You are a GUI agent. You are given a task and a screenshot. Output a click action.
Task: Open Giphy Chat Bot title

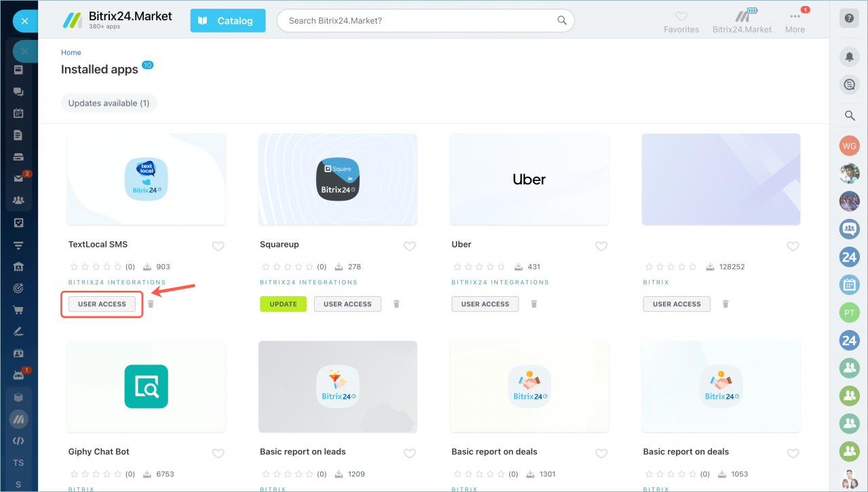pyautogui.click(x=99, y=452)
